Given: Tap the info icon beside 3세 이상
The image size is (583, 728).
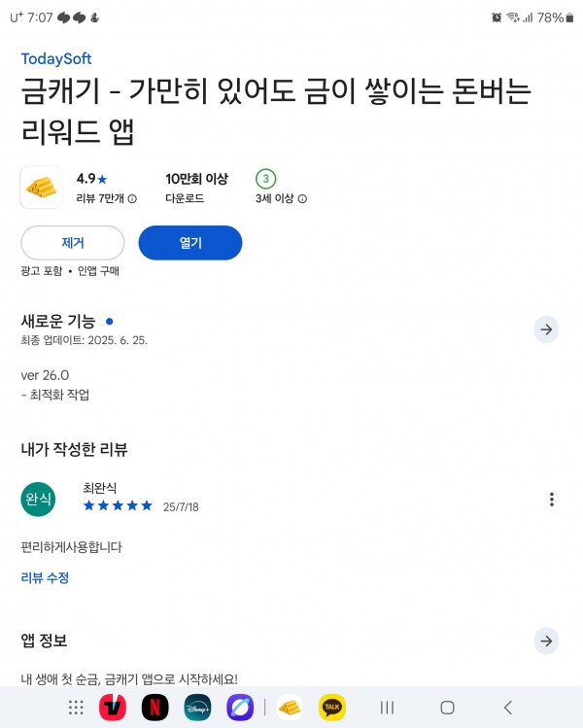Looking at the screenshot, I should pyautogui.click(x=302, y=198).
